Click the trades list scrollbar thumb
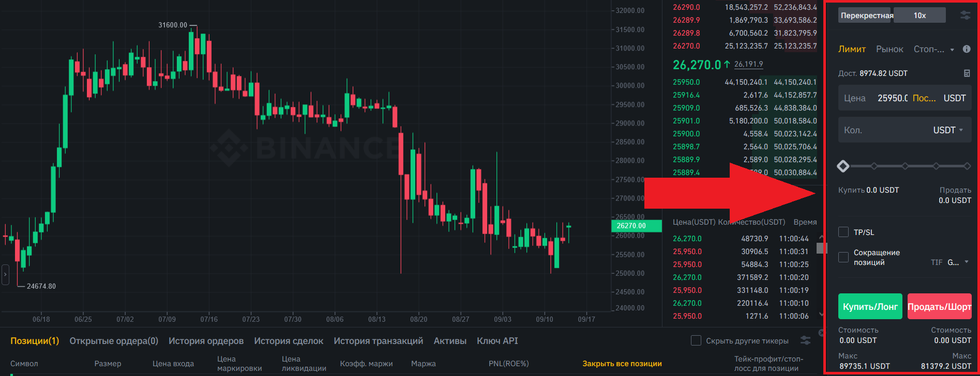Screen dimensions: 980x376 (822, 248)
